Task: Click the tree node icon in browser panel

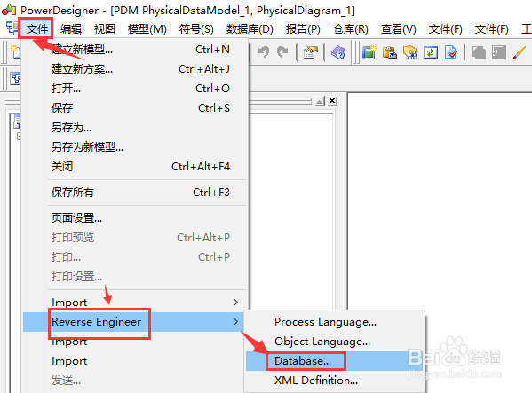Action: click(x=17, y=122)
